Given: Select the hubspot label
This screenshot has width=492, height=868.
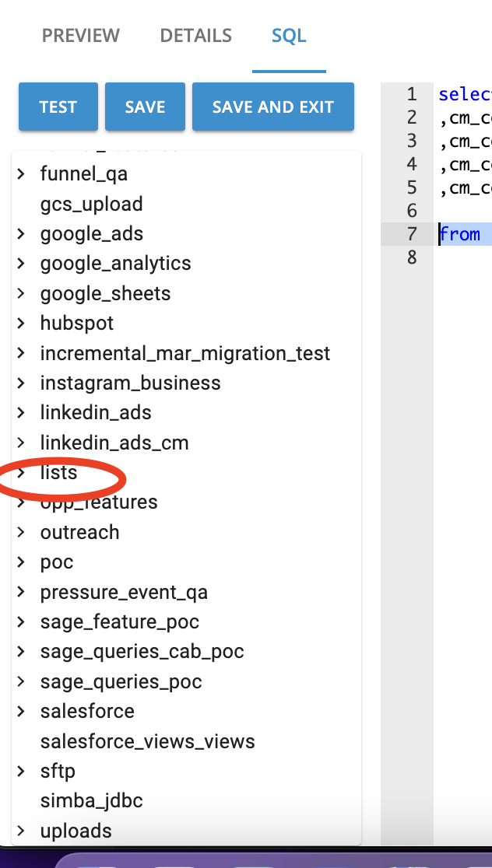Looking at the screenshot, I should pos(76,324).
